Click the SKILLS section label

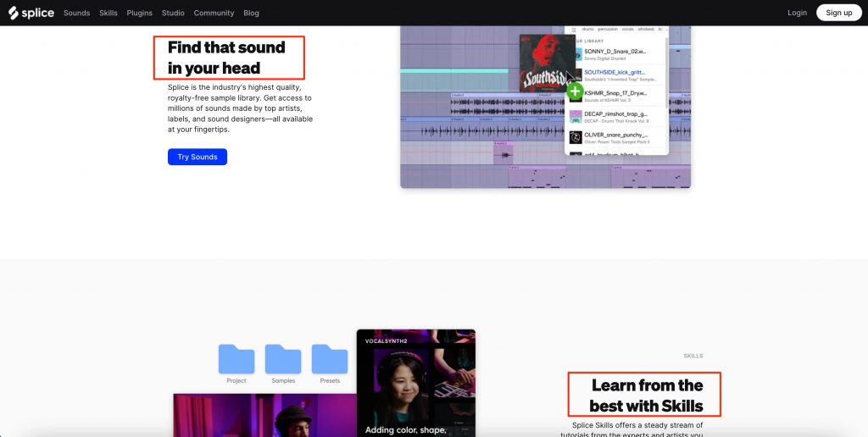point(693,356)
